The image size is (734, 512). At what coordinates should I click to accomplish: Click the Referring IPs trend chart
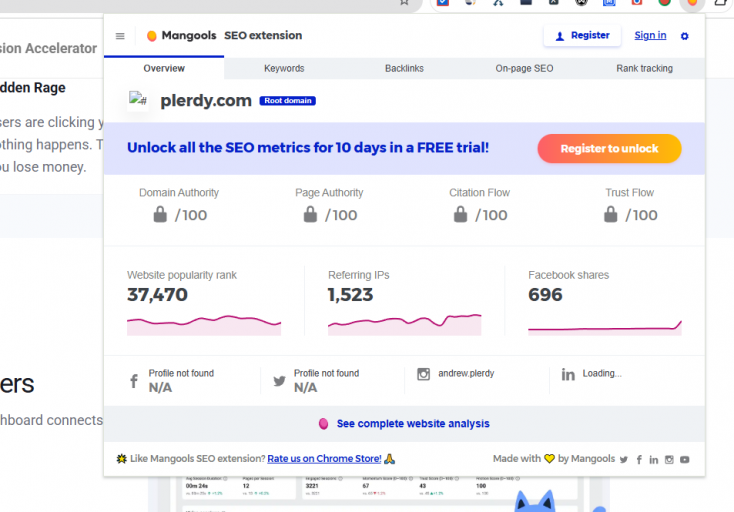click(x=404, y=325)
